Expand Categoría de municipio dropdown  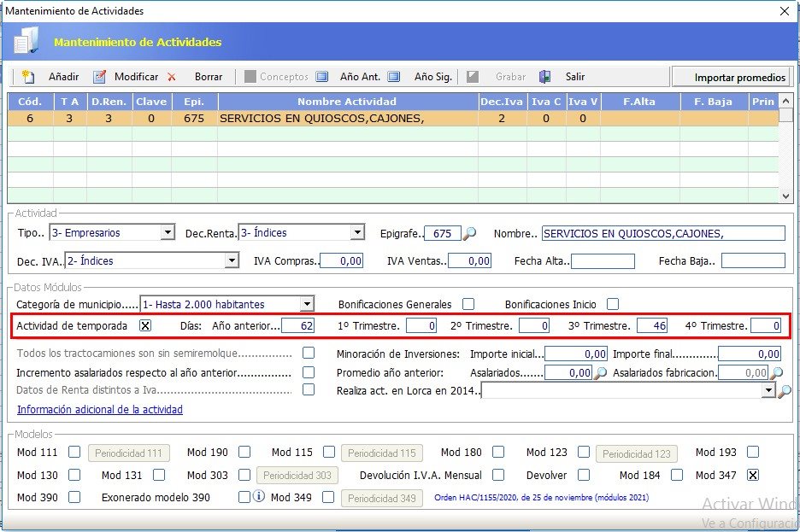click(307, 304)
